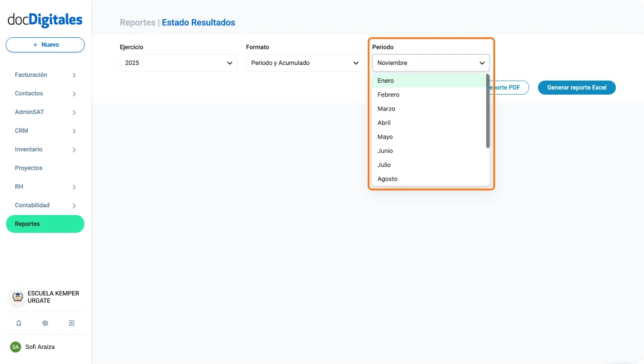
Task: Open Proyectos in the sidebar
Action: tap(29, 168)
